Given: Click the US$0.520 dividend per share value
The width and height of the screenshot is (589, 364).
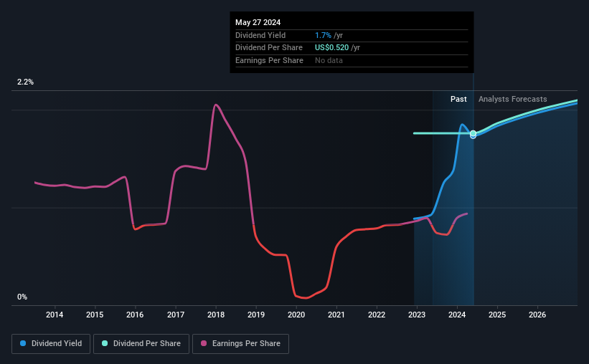Looking at the screenshot, I should pyautogui.click(x=331, y=48).
